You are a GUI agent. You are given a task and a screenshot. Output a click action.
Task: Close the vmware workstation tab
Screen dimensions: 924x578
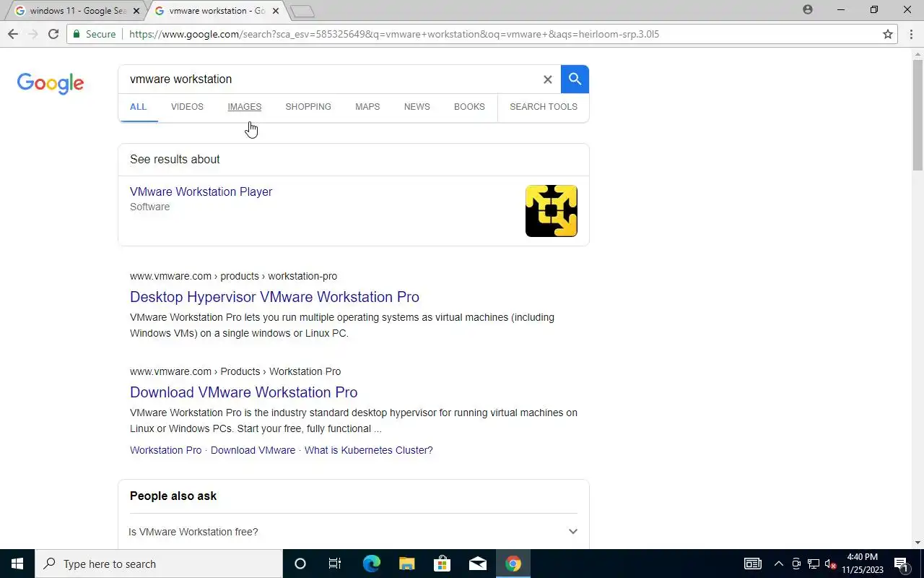click(x=276, y=11)
